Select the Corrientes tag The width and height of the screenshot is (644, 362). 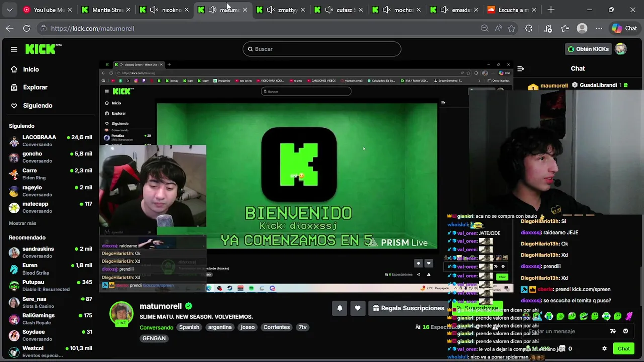pos(277,327)
